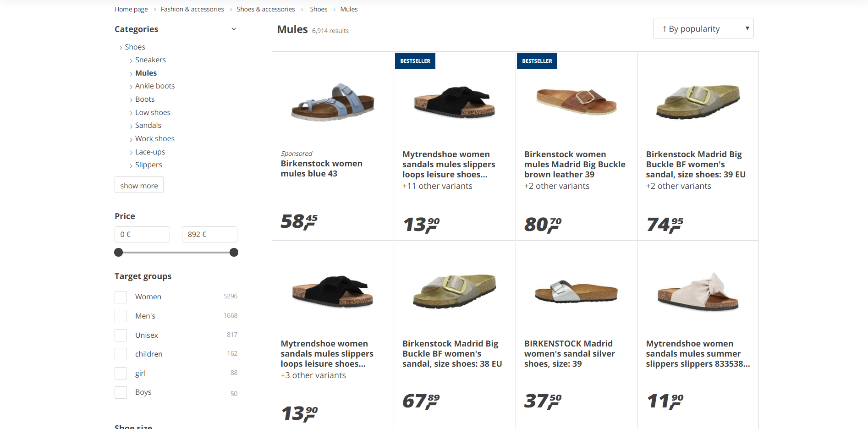Click the black Mytrendshoe bestseller sandal image

click(454, 102)
